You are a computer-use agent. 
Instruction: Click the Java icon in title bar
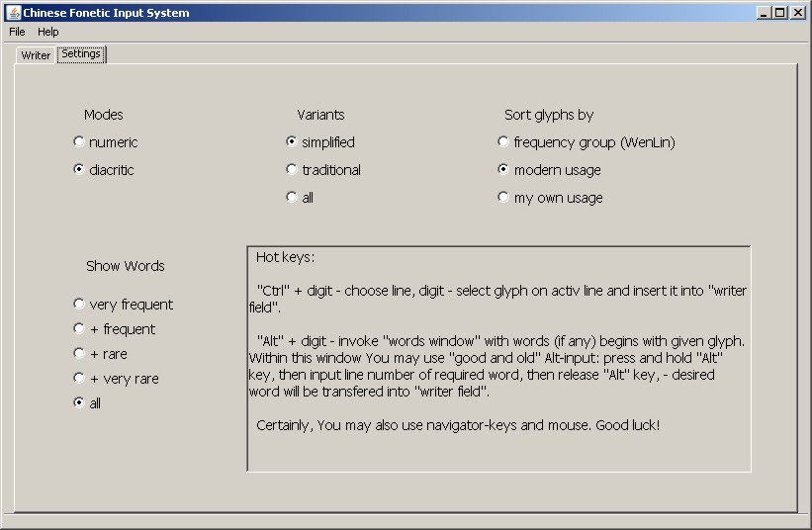pos(14,13)
